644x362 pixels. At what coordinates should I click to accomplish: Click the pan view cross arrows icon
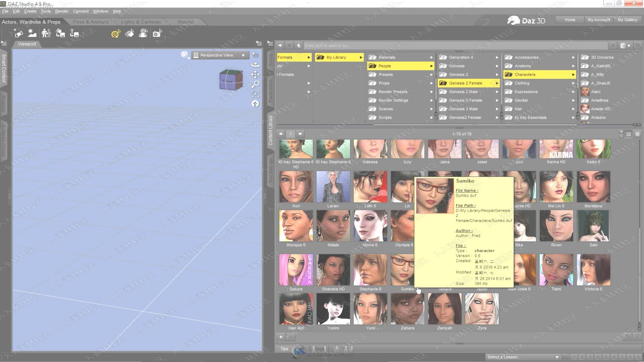click(255, 74)
